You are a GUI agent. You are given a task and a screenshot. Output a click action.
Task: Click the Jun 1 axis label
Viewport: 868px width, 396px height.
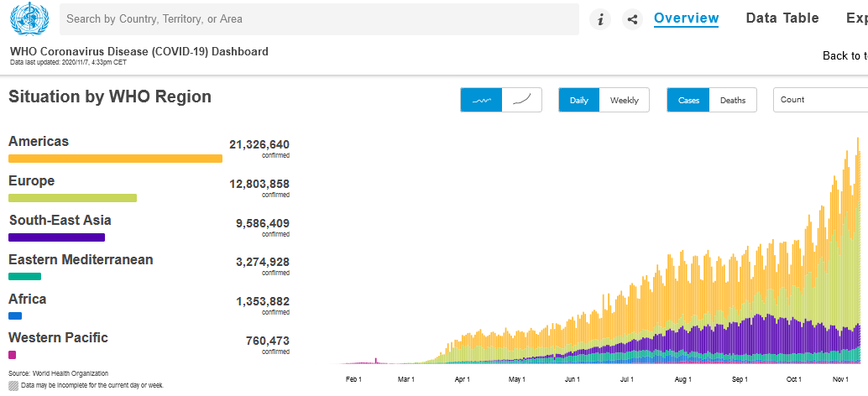[x=572, y=379]
